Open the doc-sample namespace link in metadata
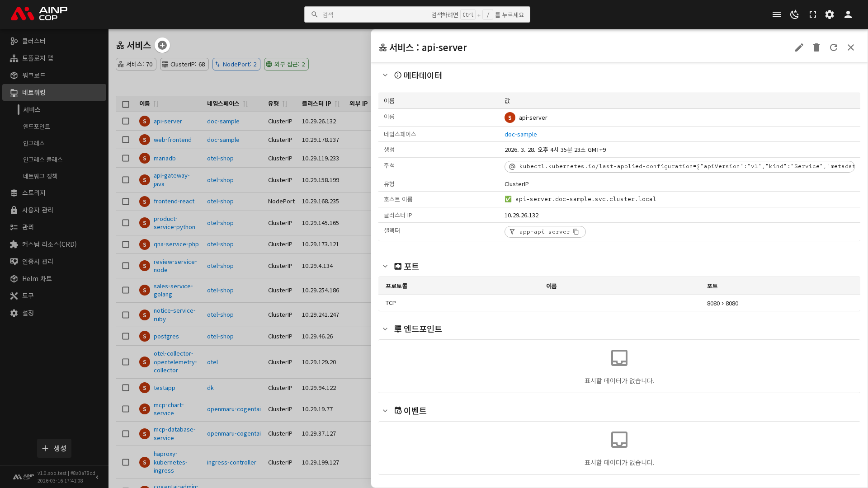The height and width of the screenshot is (488, 868). coord(520,134)
